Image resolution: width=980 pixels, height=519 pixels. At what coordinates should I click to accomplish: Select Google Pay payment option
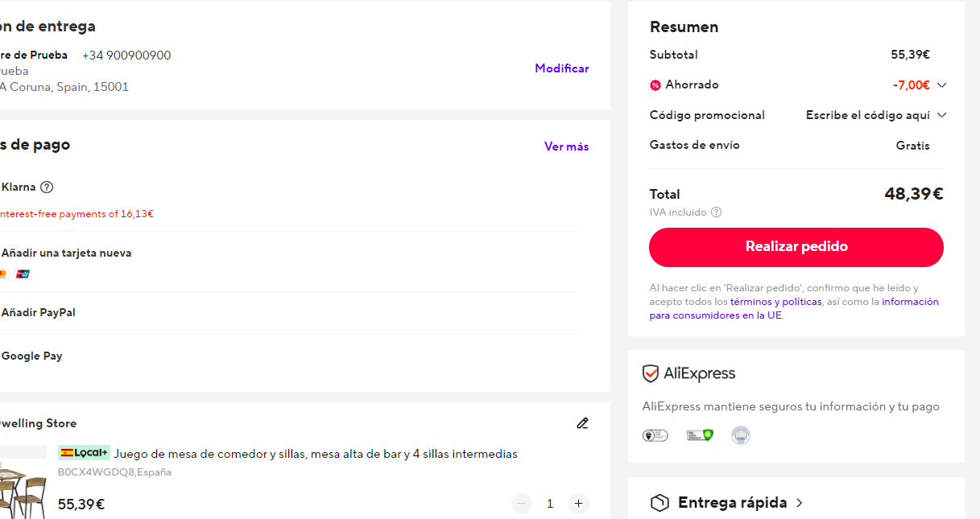32,356
